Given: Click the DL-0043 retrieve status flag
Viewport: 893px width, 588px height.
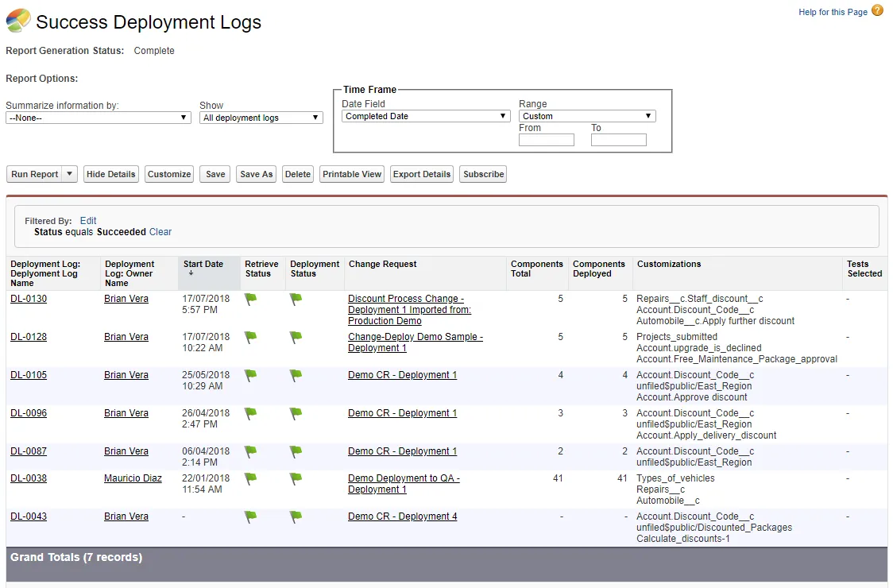Looking at the screenshot, I should 250,516.
